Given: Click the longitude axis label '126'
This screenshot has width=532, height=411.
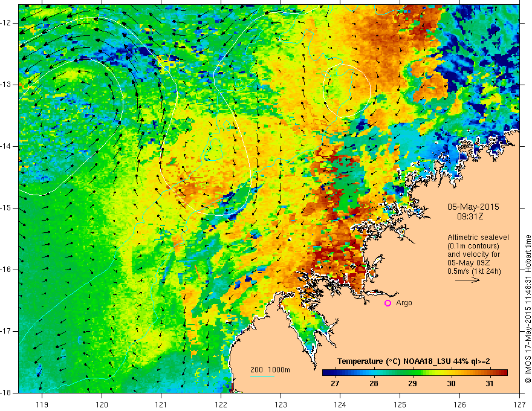Looking at the screenshot, I should (x=459, y=404).
